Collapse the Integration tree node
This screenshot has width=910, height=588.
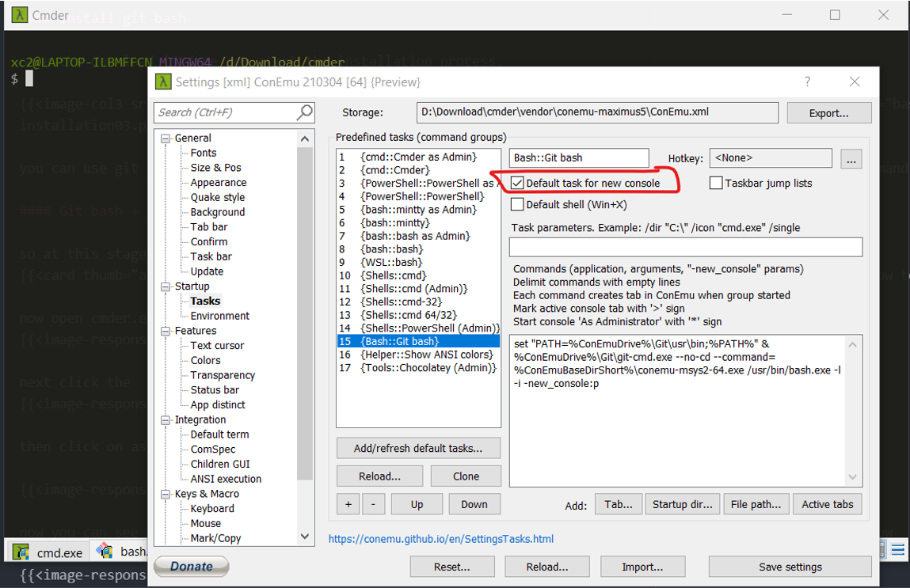[x=166, y=420]
